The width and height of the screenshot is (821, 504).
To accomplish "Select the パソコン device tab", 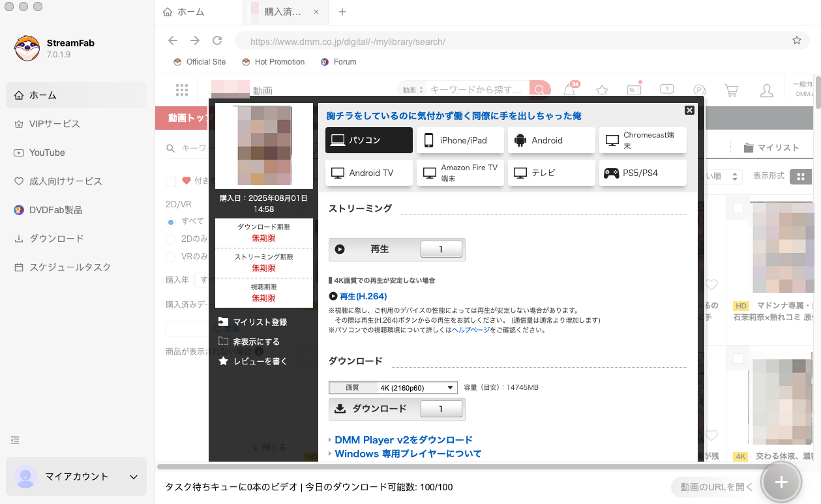I will (x=369, y=140).
